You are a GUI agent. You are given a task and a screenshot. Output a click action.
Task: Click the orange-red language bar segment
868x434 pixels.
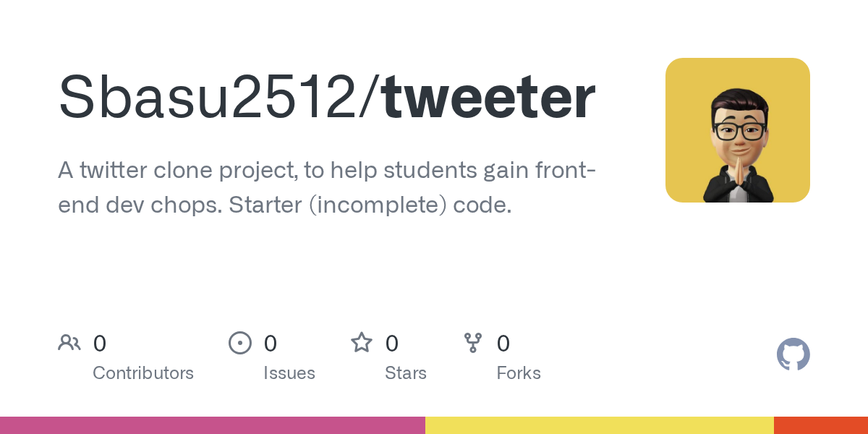click(820, 425)
